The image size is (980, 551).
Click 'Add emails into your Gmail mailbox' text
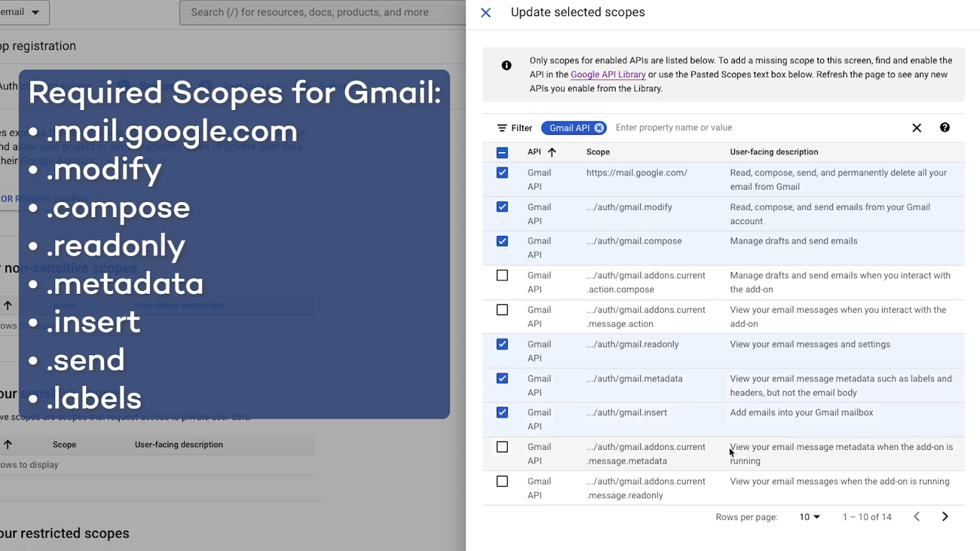802,413
